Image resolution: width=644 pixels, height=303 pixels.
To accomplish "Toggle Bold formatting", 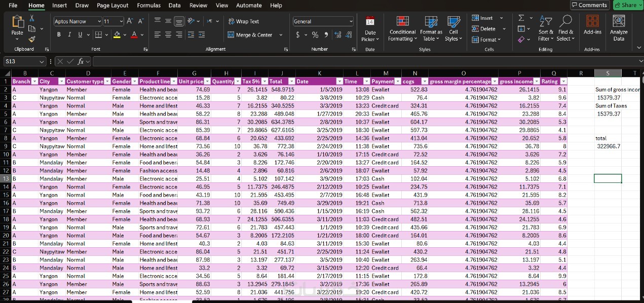I will (x=59, y=34).
